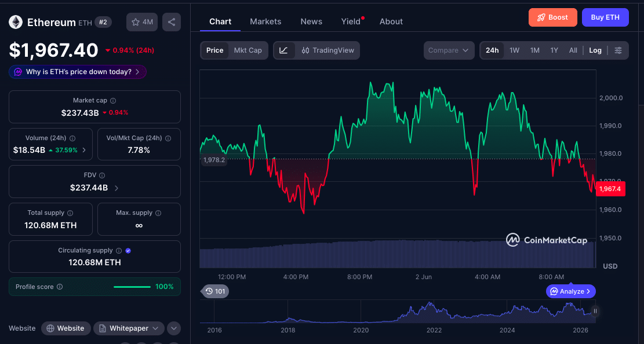The height and width of the screenshot is (344, 644).
Task: Select the line chart type icon
Action: (284, 50)
